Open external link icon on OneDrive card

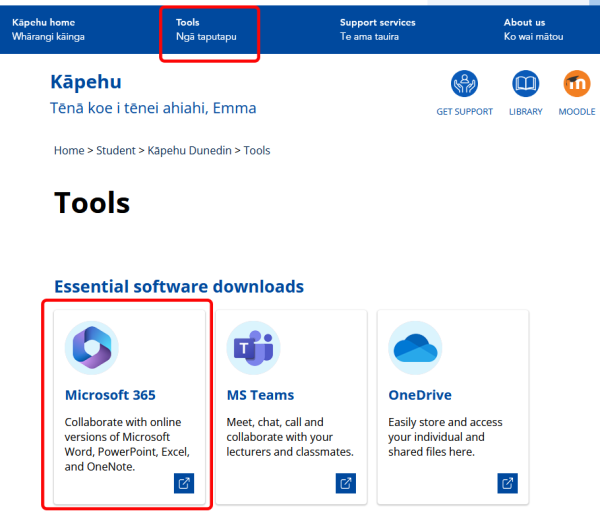pyautogui.click(x=507, y=483)
